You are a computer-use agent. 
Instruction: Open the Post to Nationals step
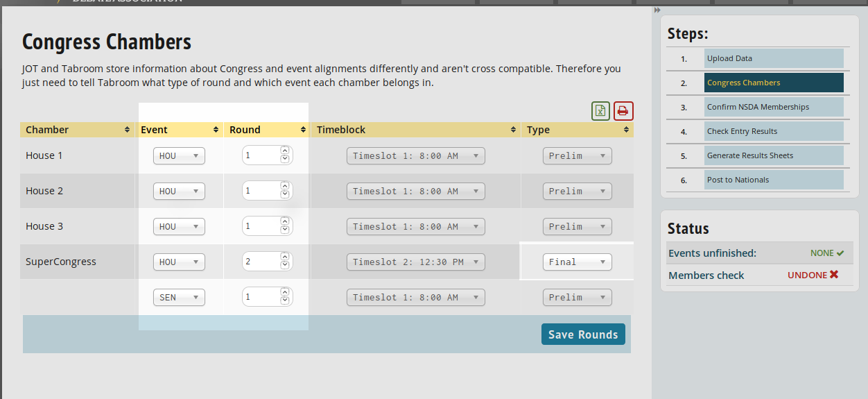pyautogui.click(x=773, y=180)
